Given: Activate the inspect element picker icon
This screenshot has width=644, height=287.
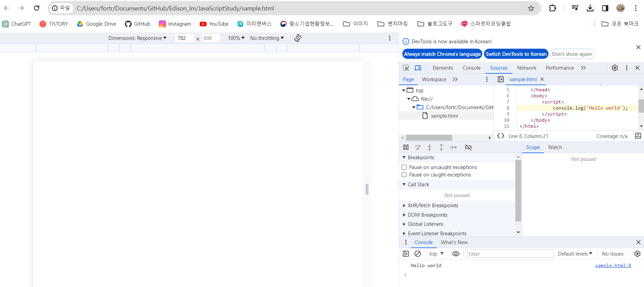Looking at the screenshot, I should pyautogui.click(x=406, y=68).
